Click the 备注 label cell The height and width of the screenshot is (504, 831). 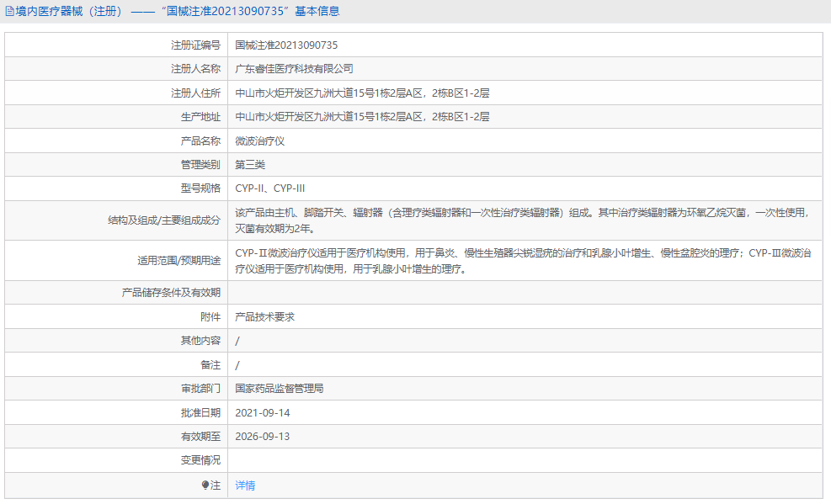pos(116,365)
